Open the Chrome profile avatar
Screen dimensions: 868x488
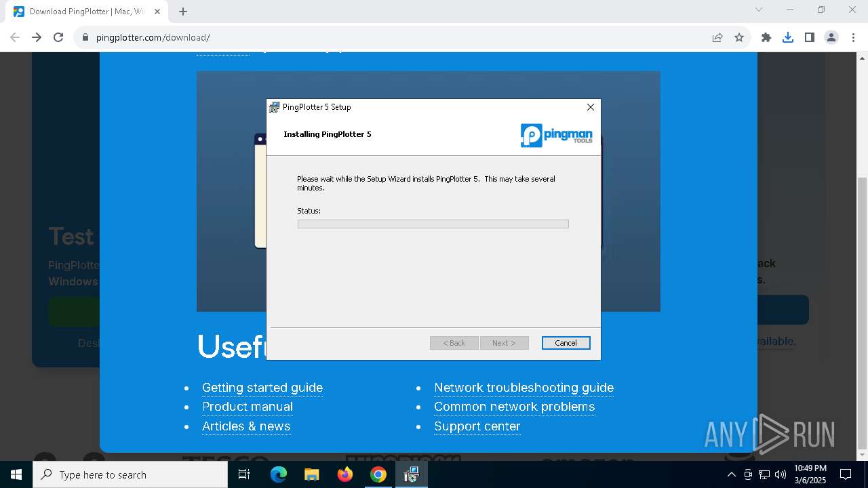pos(831,37)
